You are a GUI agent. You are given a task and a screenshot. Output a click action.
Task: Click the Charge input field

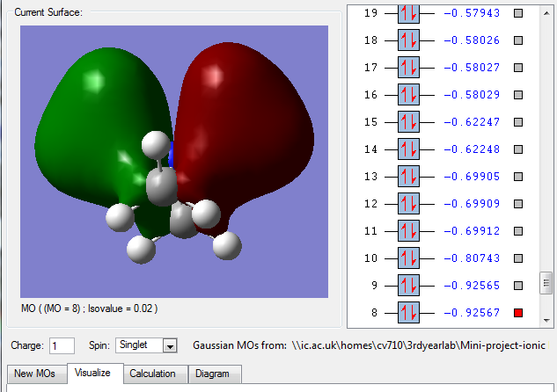click(x=62, y=345)
